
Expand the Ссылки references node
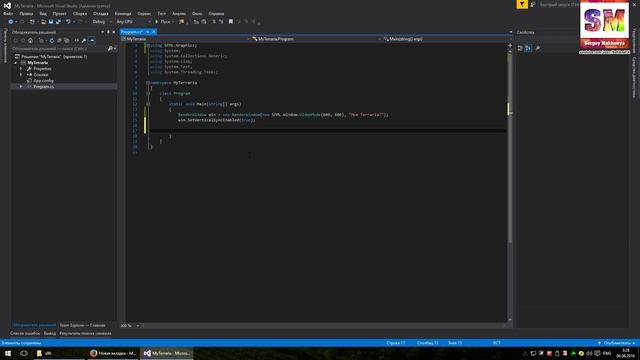pos(21,75)
